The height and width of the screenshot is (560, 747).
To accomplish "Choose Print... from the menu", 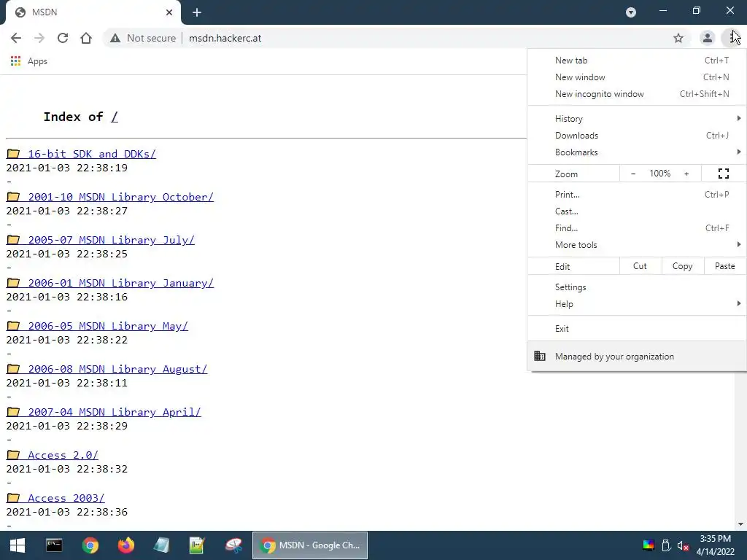I will tap(637, 194).
